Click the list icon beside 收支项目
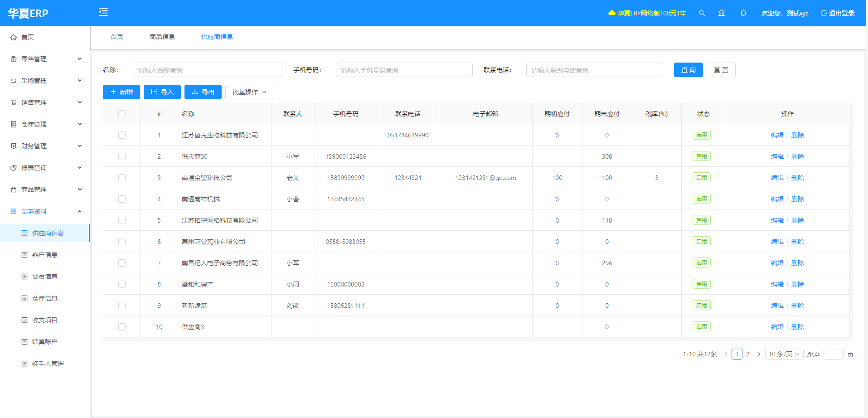Viewport: 868px width, 418px height. (24, 320)
